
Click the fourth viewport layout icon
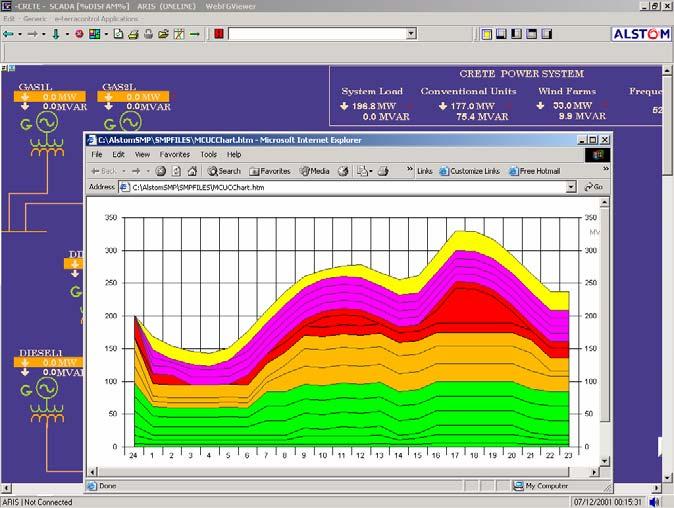tap(531, 34)
